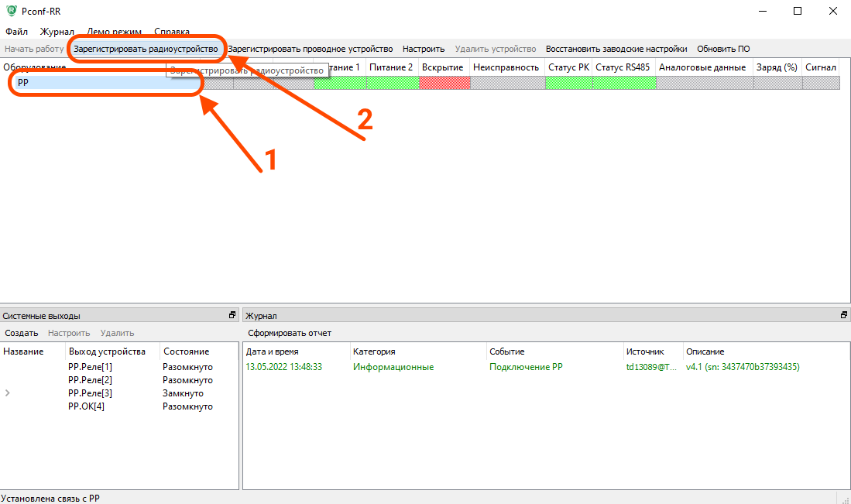Select the PP.Реле[1] output row
This screenshot has height=504, width=851.
pyautogui.click(x=90, y=367)
